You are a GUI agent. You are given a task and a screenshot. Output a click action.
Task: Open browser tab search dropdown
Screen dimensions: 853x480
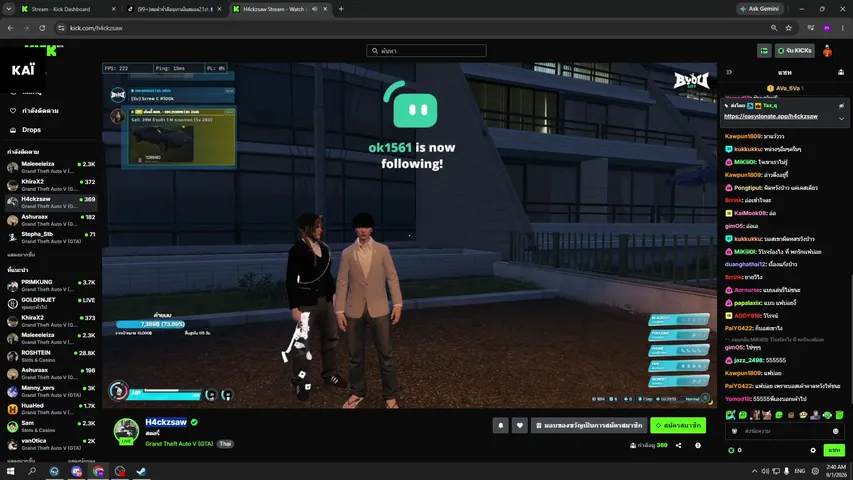pyautogui.click(x=9, y=9)
